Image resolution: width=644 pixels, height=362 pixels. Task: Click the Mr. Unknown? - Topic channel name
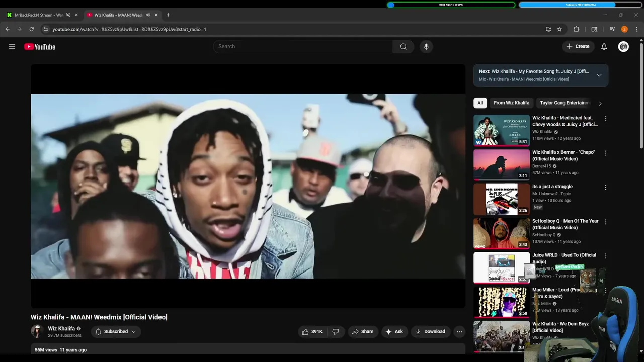point(551,194)
